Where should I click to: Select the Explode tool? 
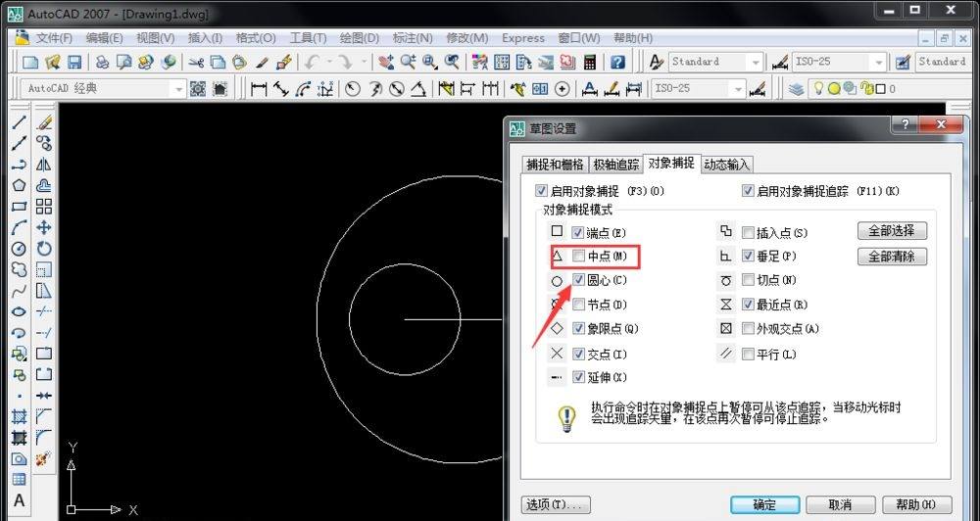coord(44,458)
